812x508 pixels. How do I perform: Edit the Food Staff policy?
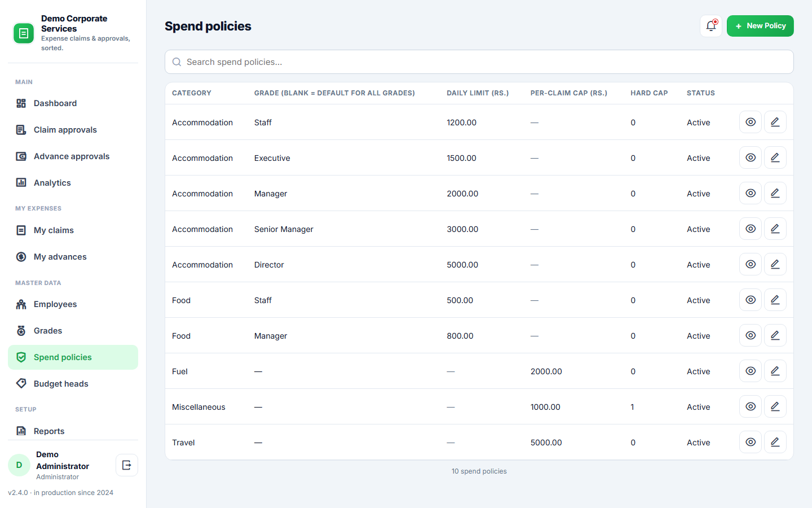pos(775,300)
